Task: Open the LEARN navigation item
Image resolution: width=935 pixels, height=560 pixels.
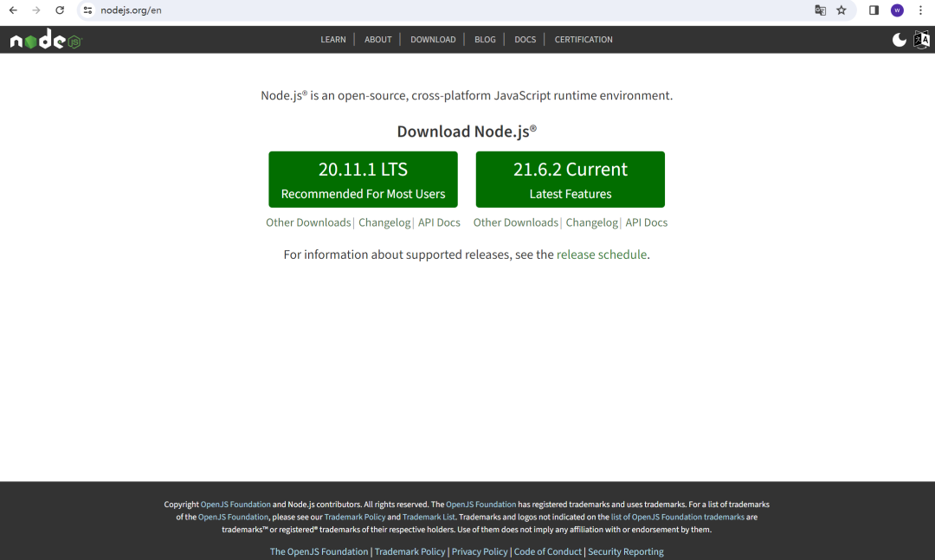Action: (333, 39)
